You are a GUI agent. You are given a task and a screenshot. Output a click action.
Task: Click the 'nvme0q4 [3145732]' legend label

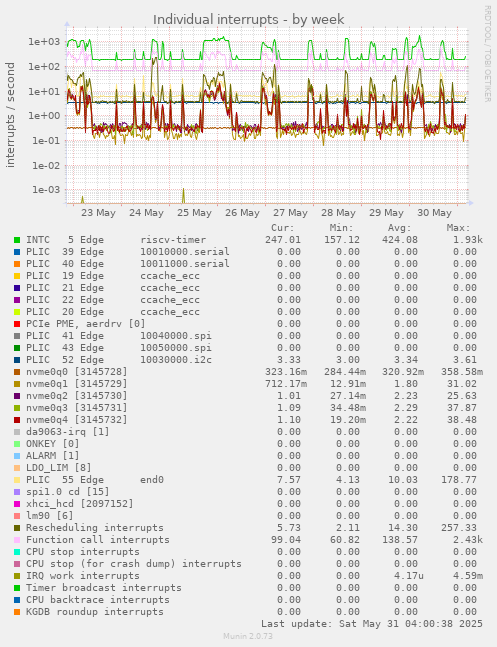[77, 420]
